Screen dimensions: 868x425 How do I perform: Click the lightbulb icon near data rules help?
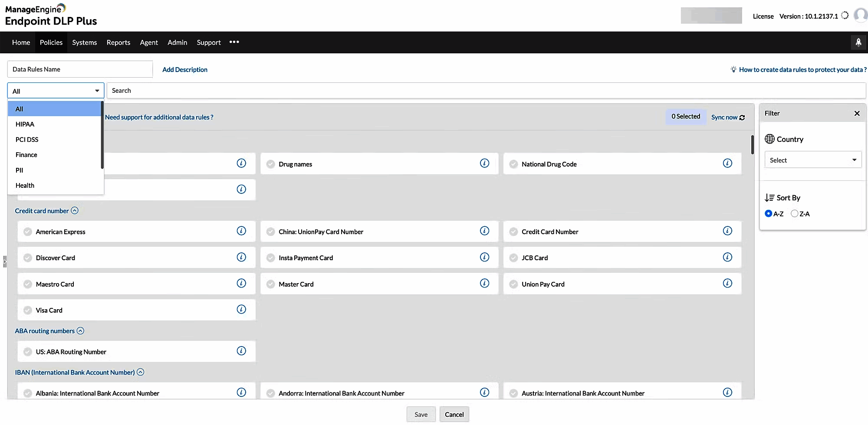point(733,69)
